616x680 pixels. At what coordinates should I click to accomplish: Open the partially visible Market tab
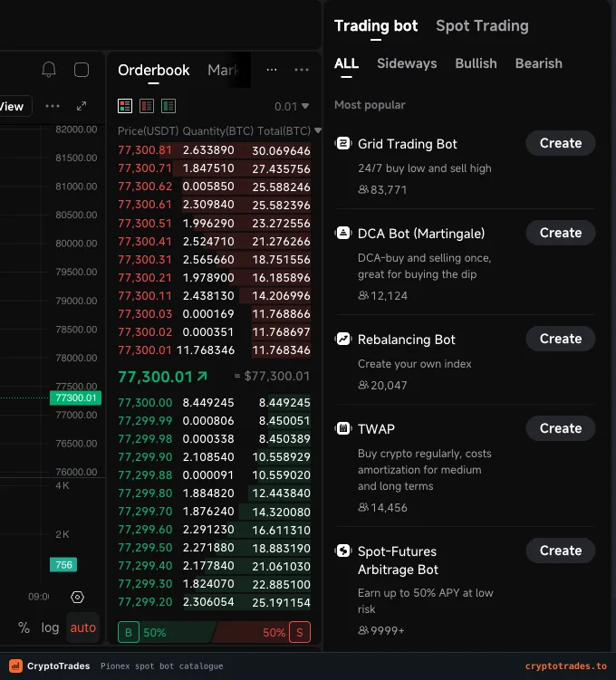(224, 70)
